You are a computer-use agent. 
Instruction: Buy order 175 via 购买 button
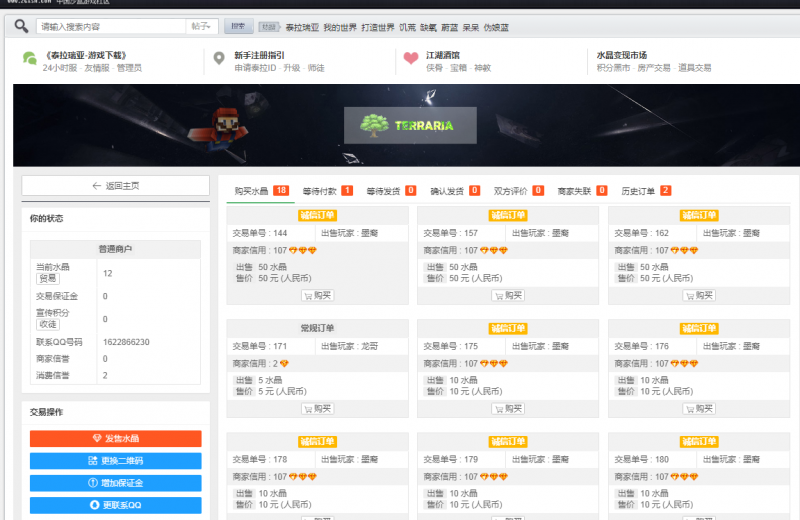tap(509, 409)
